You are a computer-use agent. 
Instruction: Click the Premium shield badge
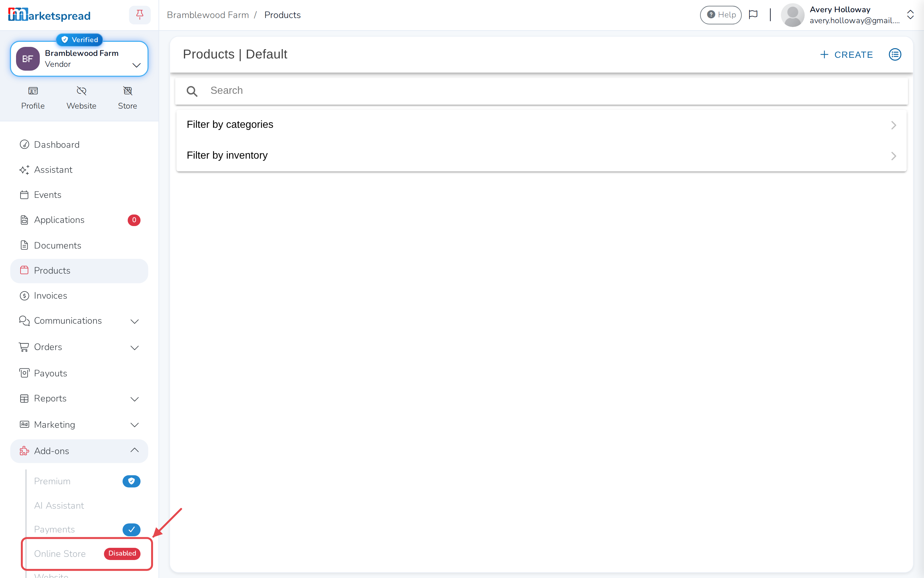coord(131,481)
